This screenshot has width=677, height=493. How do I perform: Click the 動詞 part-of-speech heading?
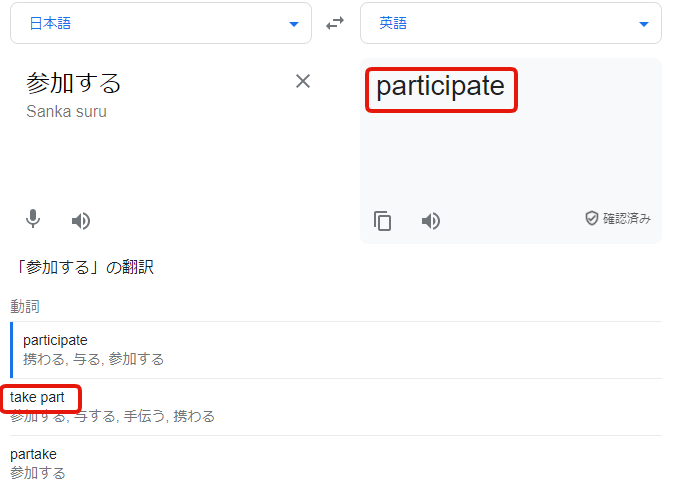25,307
